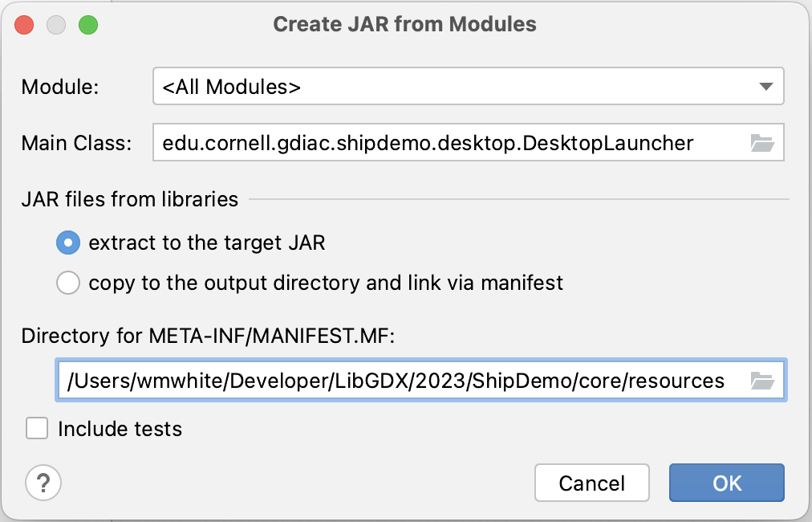Open help with the question mark button

pos(43,483)
